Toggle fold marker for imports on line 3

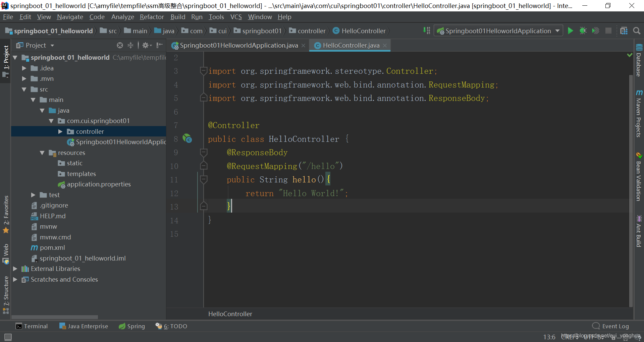coord(203,71)
